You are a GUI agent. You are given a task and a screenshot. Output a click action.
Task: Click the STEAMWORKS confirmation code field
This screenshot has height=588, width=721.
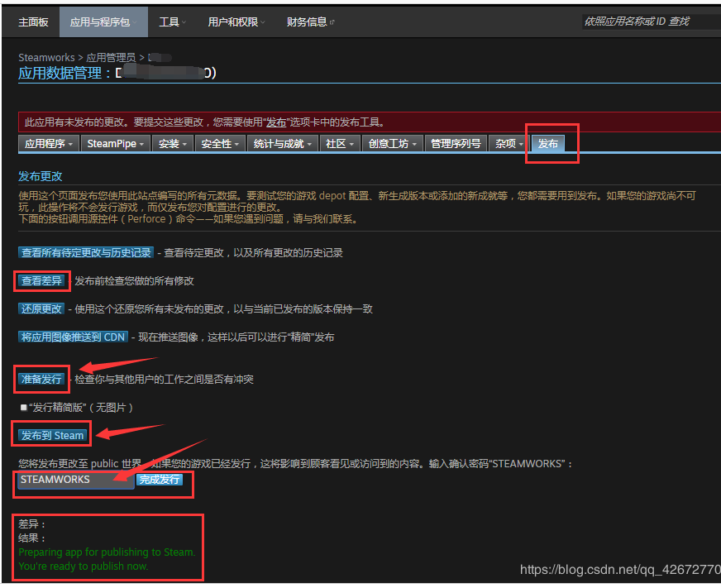tap(76, 480)
